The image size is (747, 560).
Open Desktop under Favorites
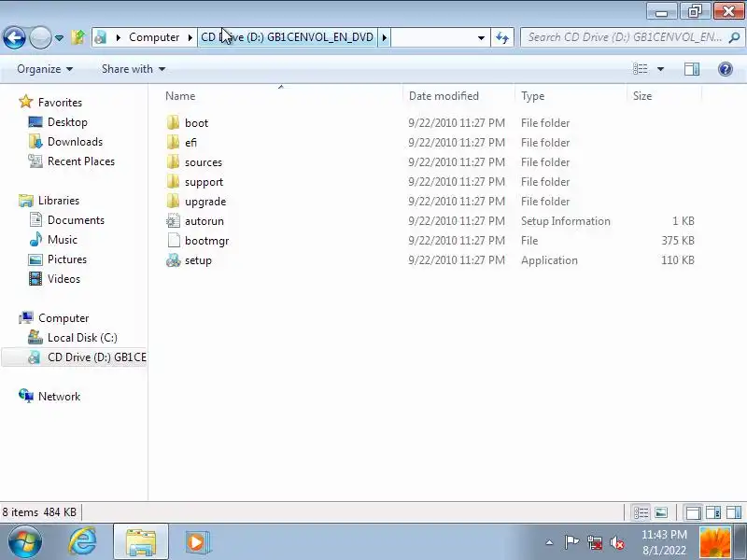pos(67,122)
